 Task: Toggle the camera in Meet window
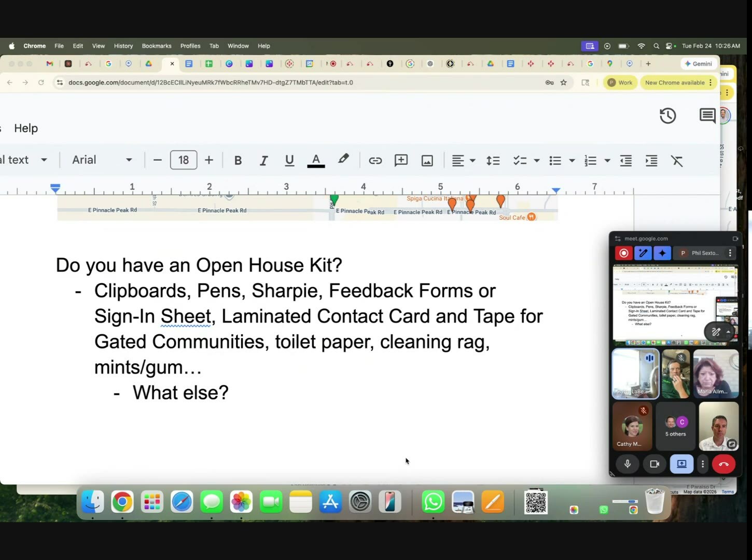pyautogui.click(x=654, y=464)
